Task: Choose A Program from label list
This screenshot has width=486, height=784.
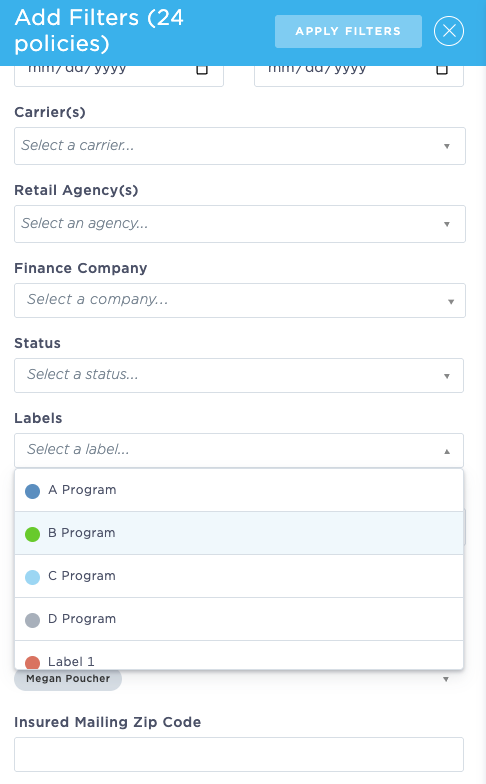Action: pos(239,490)
